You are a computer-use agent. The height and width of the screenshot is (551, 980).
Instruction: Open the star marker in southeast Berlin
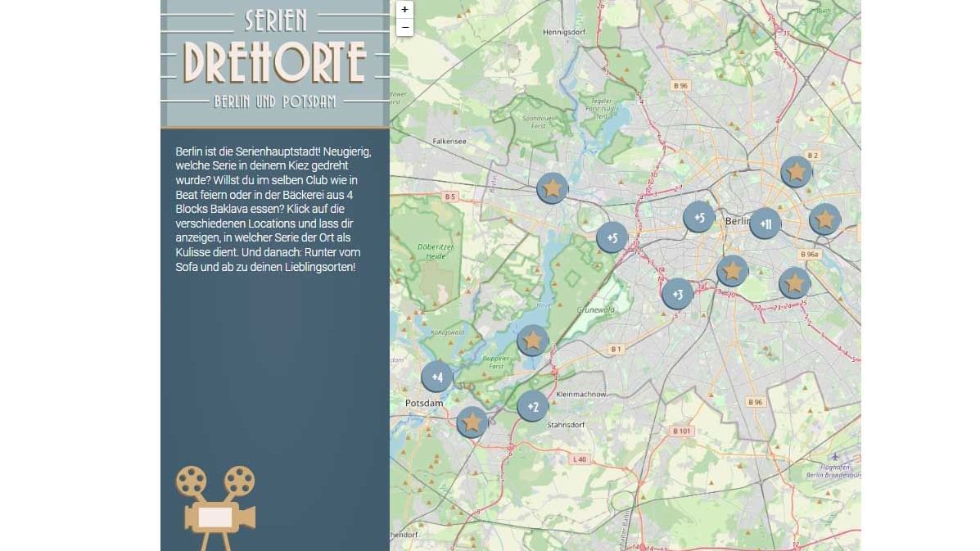(793, 282)
